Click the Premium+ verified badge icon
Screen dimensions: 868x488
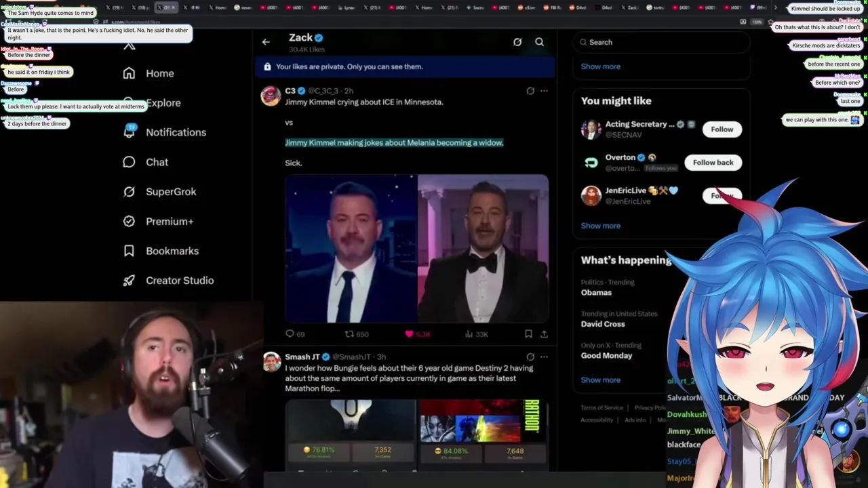point(129,222)
